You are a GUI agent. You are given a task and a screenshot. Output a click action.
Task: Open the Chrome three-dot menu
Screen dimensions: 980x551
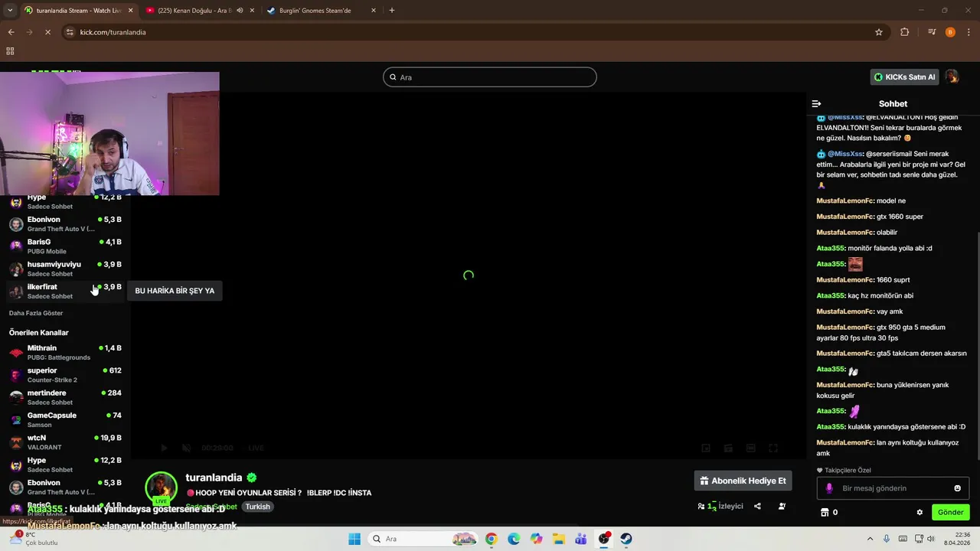[x=969, y=32]
